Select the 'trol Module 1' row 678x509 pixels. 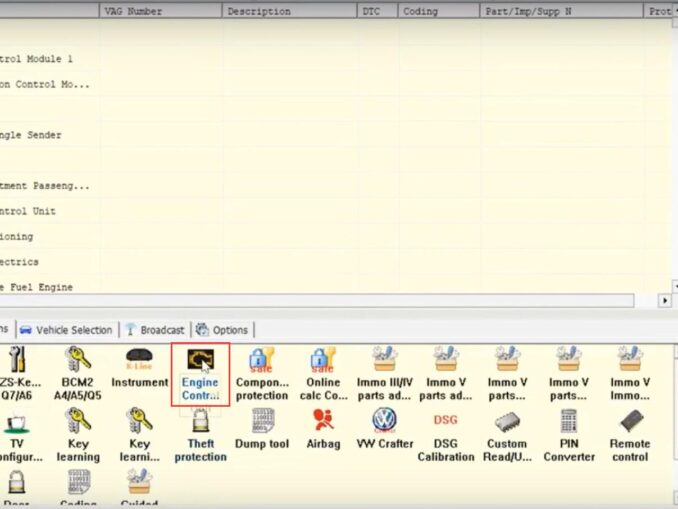(x=335, y=59)
